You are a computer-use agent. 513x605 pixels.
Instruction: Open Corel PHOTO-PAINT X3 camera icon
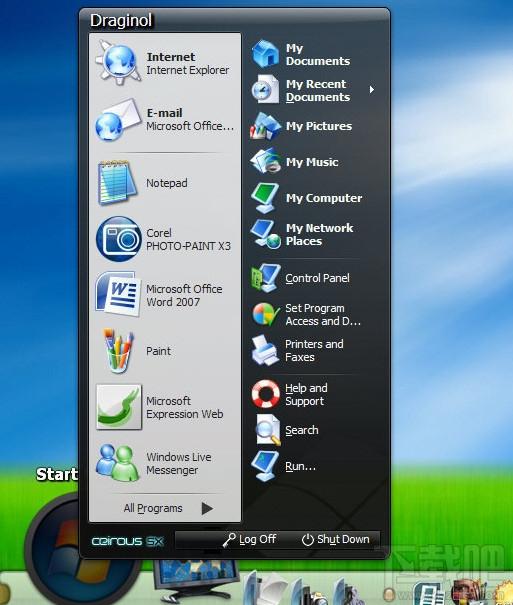pyautogui.click(x=118, y=239)
